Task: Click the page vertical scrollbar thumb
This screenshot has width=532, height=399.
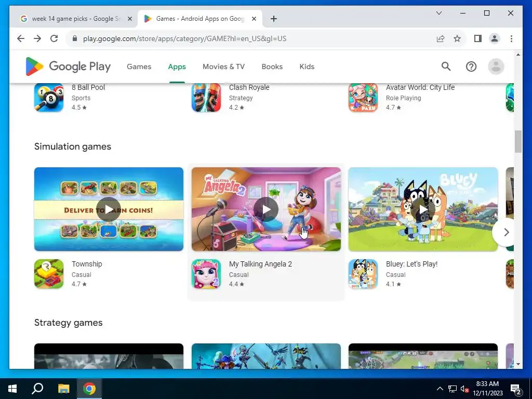Action: tap(518, 141)
